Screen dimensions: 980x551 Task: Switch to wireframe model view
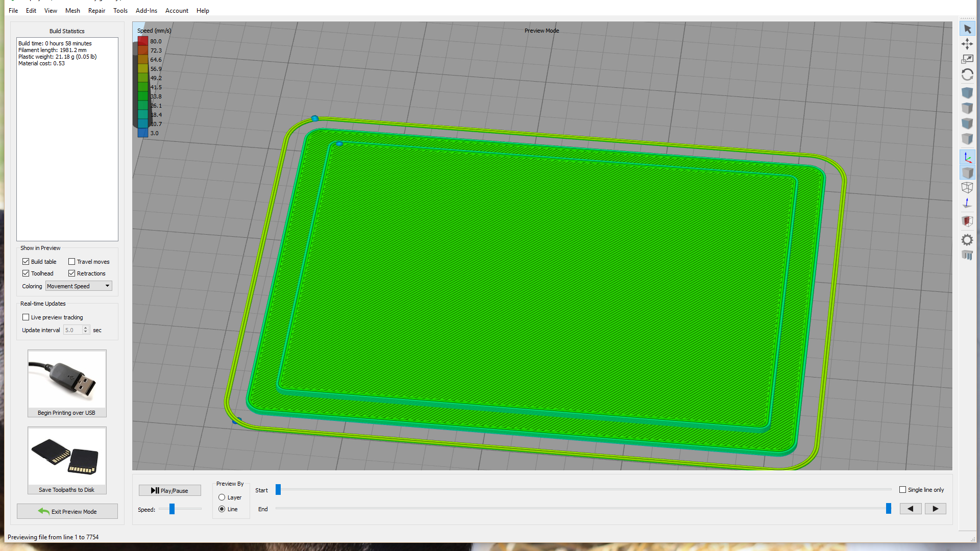click(967, 188)
